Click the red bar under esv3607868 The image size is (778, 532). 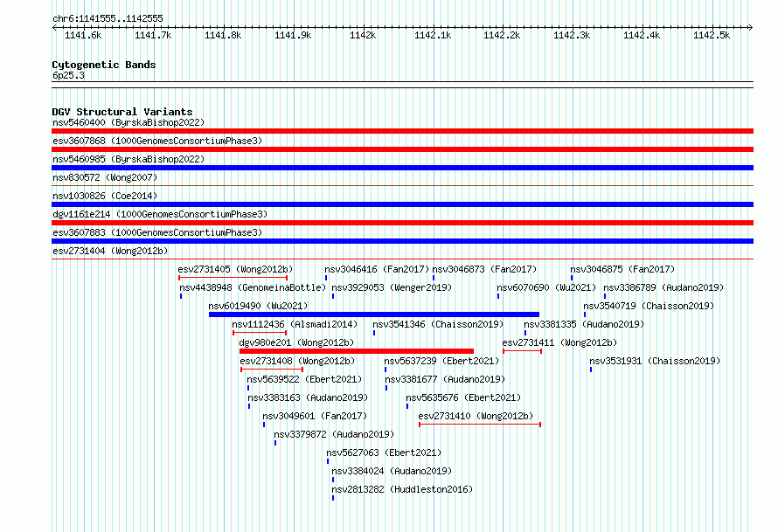(x=402, y=149)
